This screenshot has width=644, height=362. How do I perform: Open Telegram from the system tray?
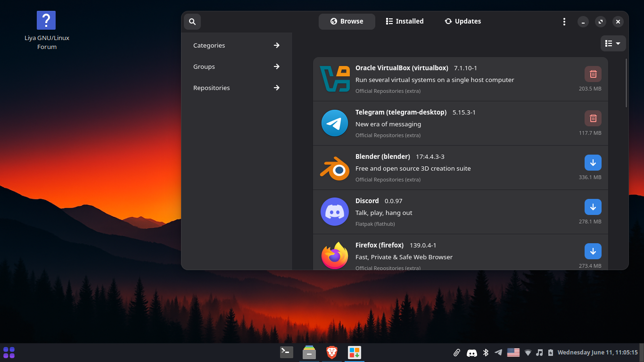pos(498,352)
